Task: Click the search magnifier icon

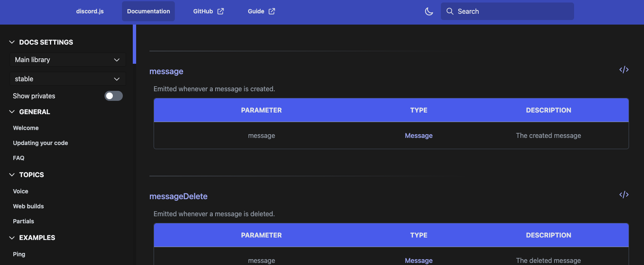Action: click(450, 11)
